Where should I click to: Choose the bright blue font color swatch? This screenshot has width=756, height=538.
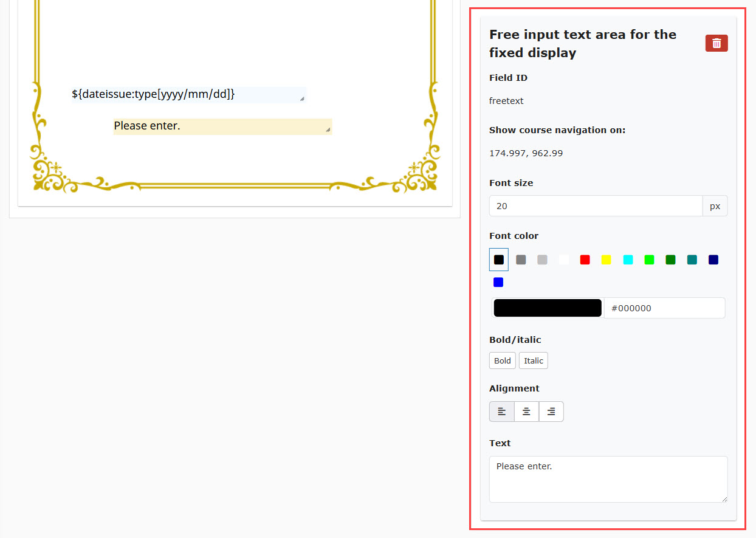(x=498, y=282)
